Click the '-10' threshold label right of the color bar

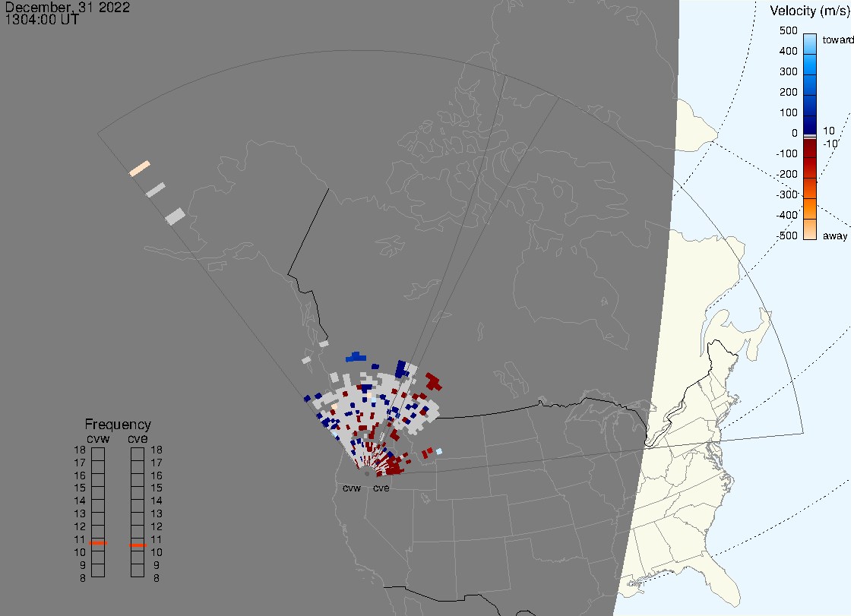click(x=830, y=144)
